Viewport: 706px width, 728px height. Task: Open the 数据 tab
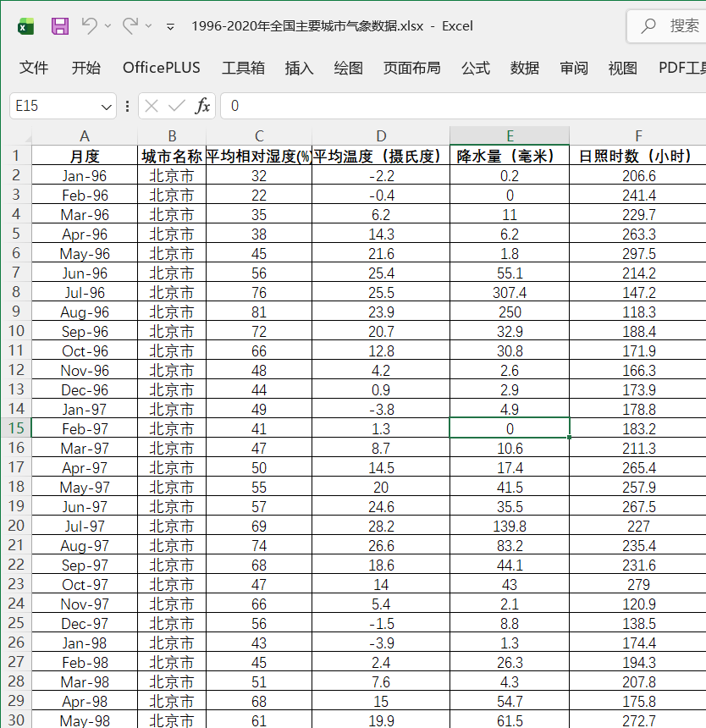525,68
